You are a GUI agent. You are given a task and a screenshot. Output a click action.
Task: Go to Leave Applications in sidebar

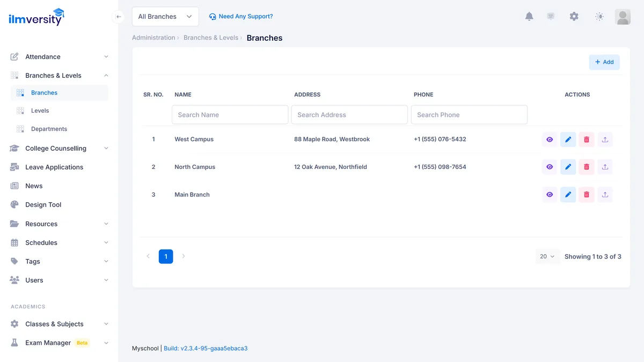[x=59, y=167]
